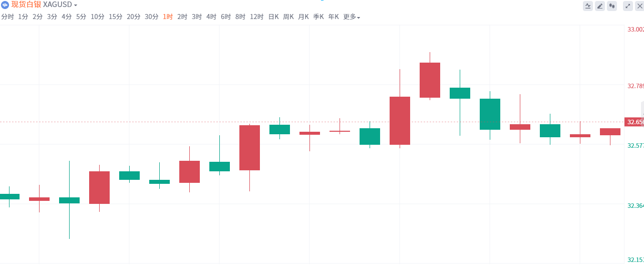Expand chart to fullscreen
Viewport: 644px width, 272px height.
click(627, 6)
